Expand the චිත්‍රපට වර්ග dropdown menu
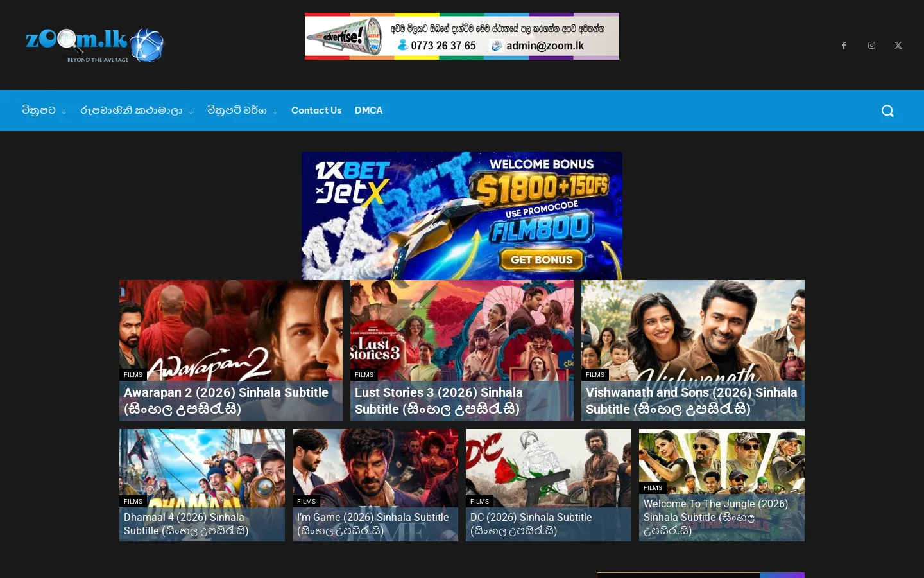This screenshot has height=578, width=924. 243,110
